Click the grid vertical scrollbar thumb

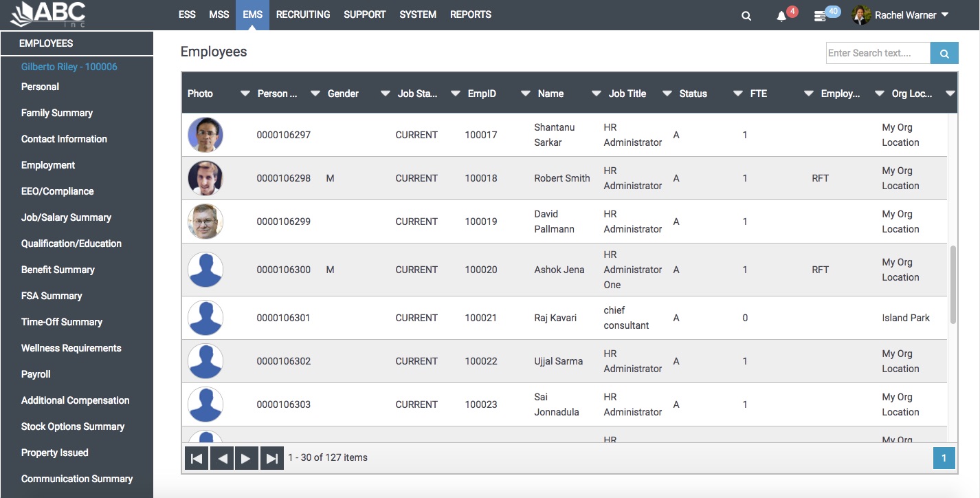coord(953,284)
